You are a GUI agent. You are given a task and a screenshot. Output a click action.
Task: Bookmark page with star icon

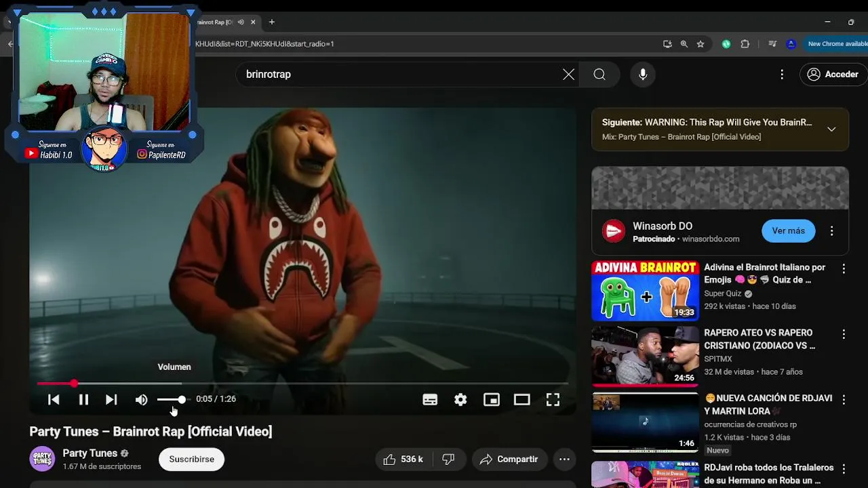coord(701,44)
